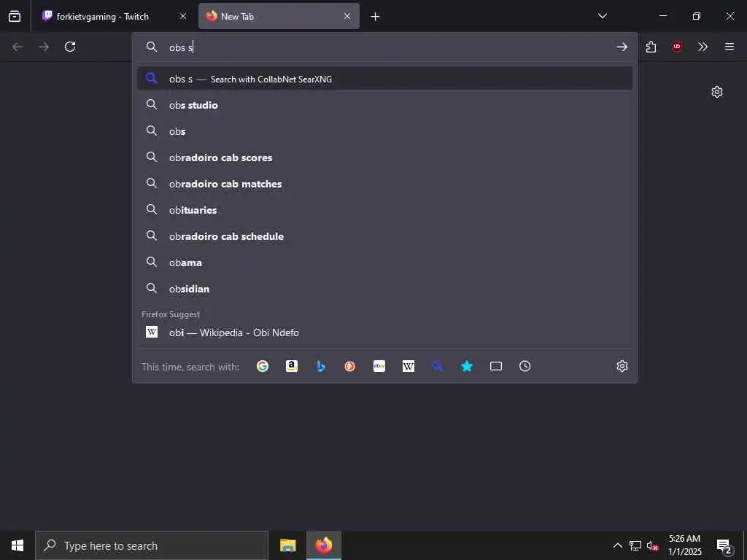Screen dimensions: 747x560
Task: Open new tab page customize gear
Action: (717, 92)
